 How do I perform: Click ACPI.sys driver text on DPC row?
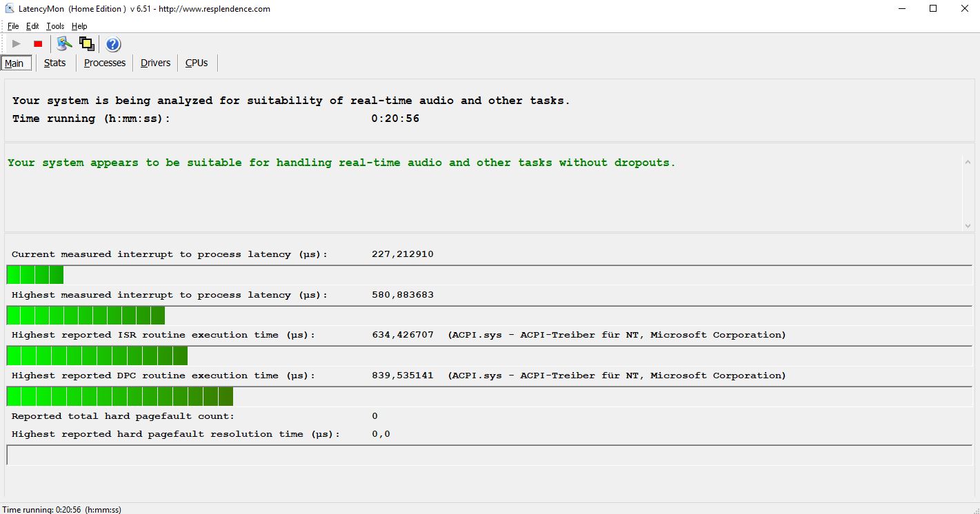(x=617, y=376)
